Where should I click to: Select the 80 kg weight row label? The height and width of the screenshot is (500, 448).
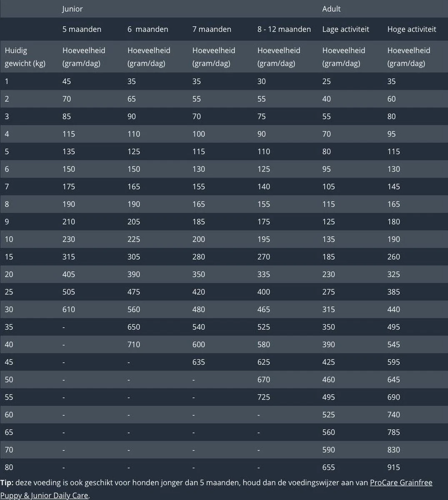(9, 467)
